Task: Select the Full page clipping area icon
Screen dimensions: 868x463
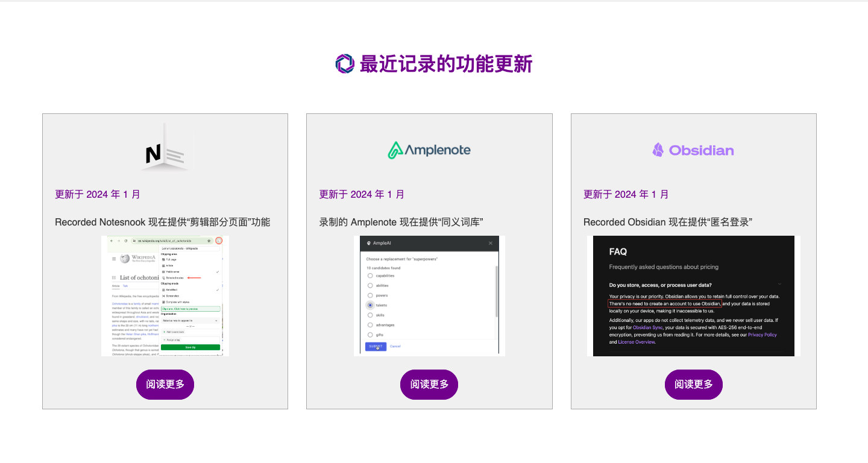Action: (163, 259)
